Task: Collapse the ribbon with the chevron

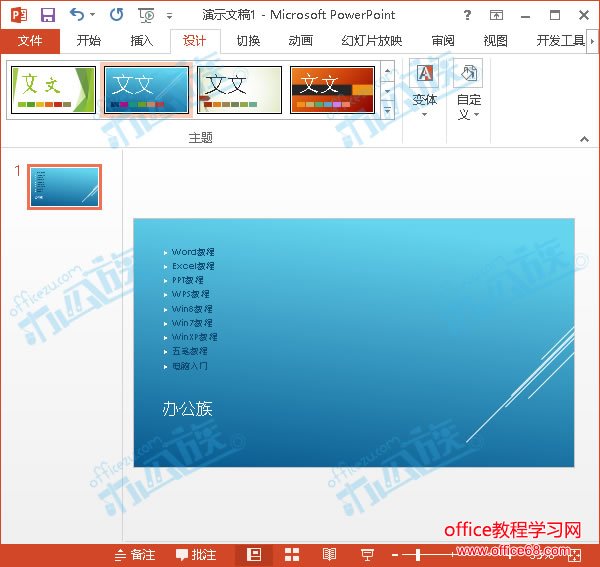Action: click(x=584, y=139)
